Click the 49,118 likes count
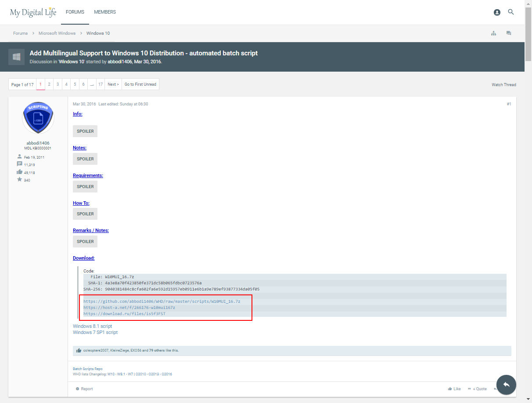The height and width of the screenshot is (403, 532). [29, 173]
